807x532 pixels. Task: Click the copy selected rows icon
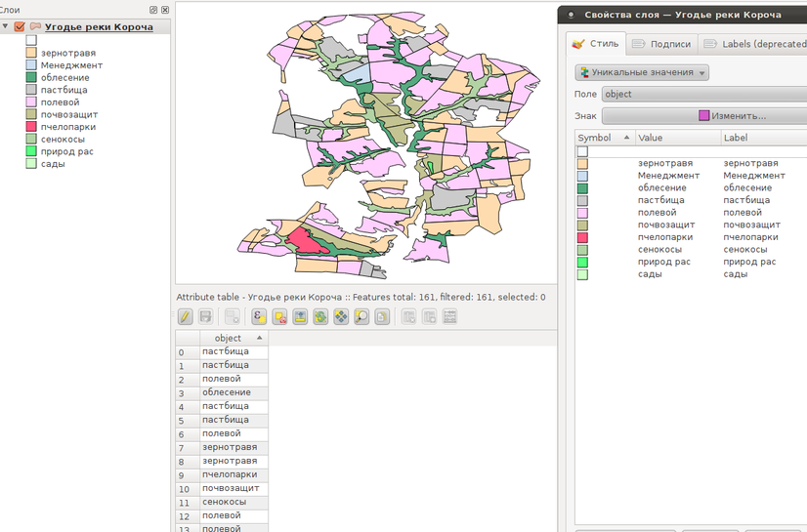[x=382, y=316]
